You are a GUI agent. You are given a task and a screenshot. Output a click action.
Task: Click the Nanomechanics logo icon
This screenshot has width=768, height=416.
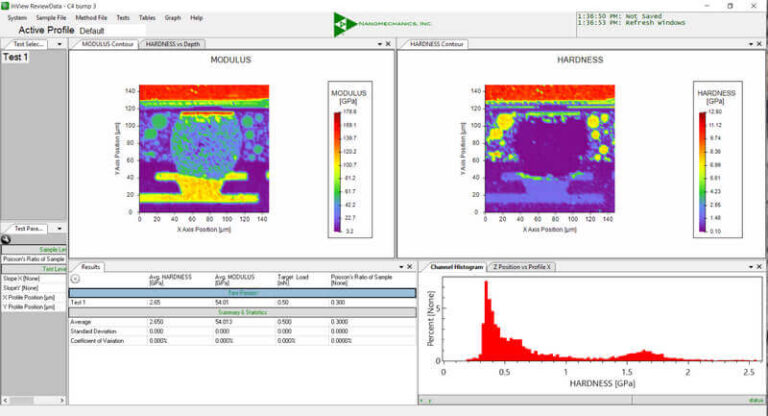(345, 25)
